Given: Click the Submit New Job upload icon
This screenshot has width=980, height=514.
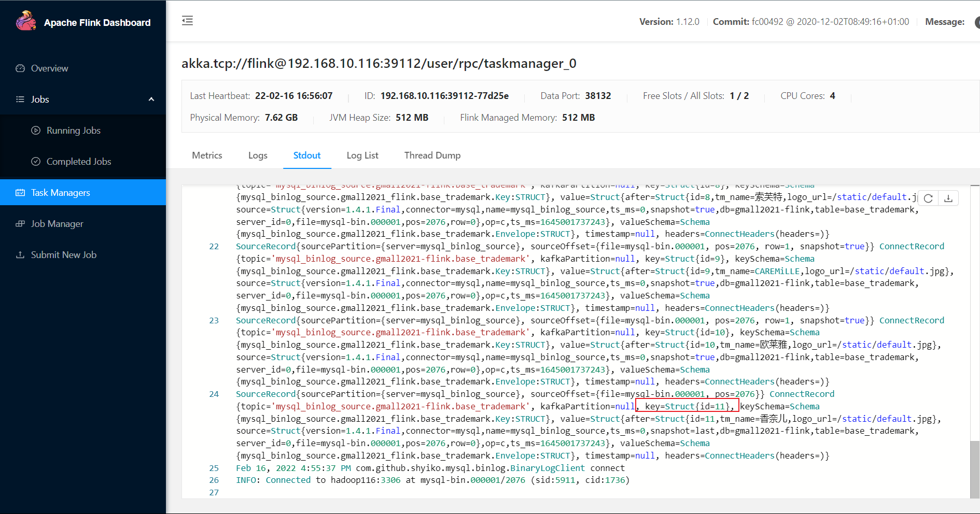Looking at the screenshot, I should pyautogui.click(x=20, y=255).
